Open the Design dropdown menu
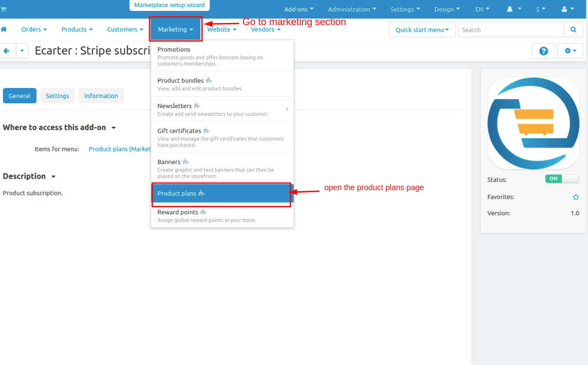The width and height of the screenshot is (588, 365). (x=447, y=9)
